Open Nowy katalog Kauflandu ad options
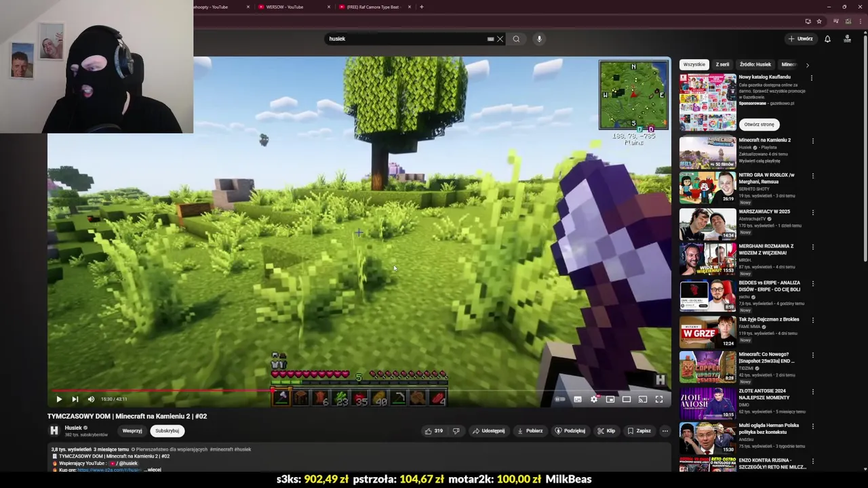The width and height of the screenshot is (868, 488). coord(812,78)
